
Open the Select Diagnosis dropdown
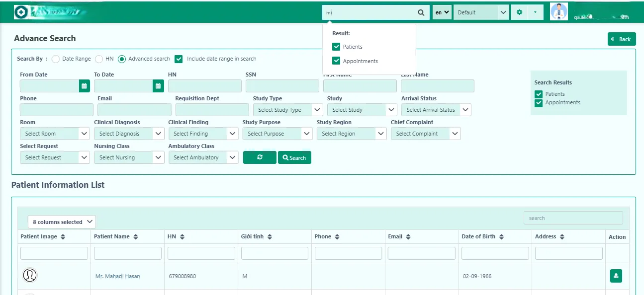(129, 134)
